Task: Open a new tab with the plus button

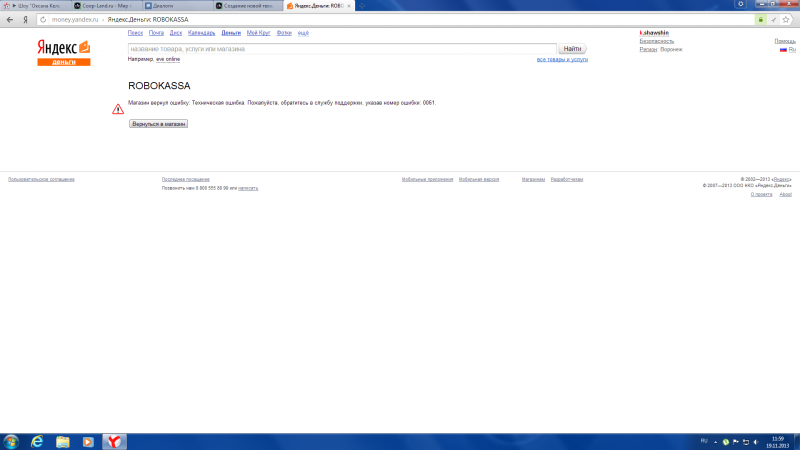Action: 362,6
